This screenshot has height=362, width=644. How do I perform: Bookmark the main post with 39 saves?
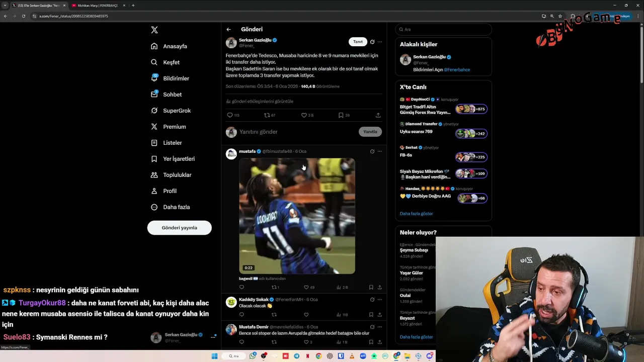tap(344, 115)
